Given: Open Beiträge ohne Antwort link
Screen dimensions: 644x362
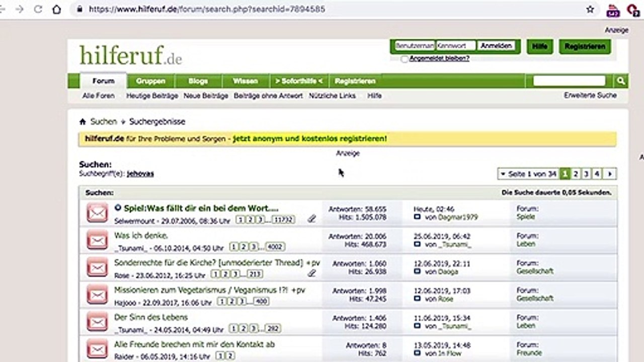Looking at the screenshot, I should [268, 96].
